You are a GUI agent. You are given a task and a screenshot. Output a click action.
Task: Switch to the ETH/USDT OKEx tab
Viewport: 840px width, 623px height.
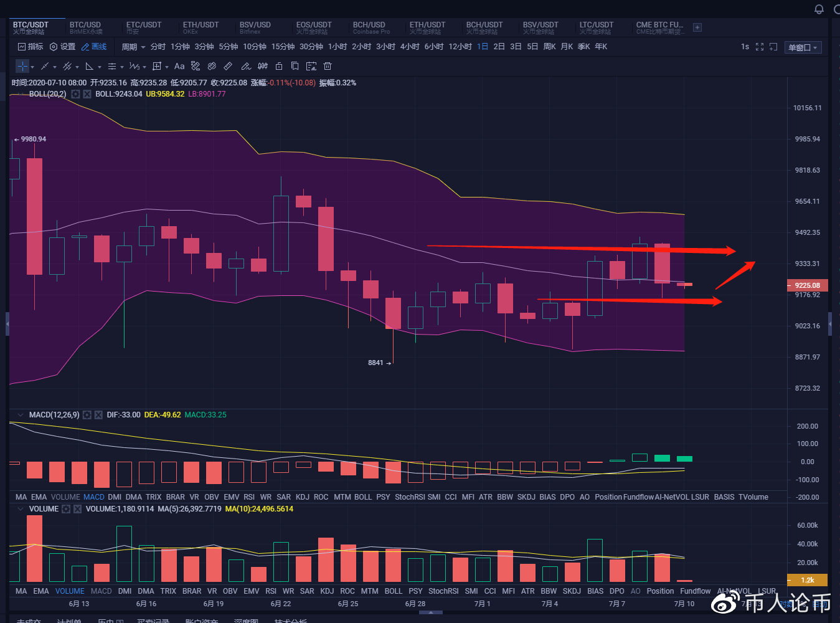201,27
